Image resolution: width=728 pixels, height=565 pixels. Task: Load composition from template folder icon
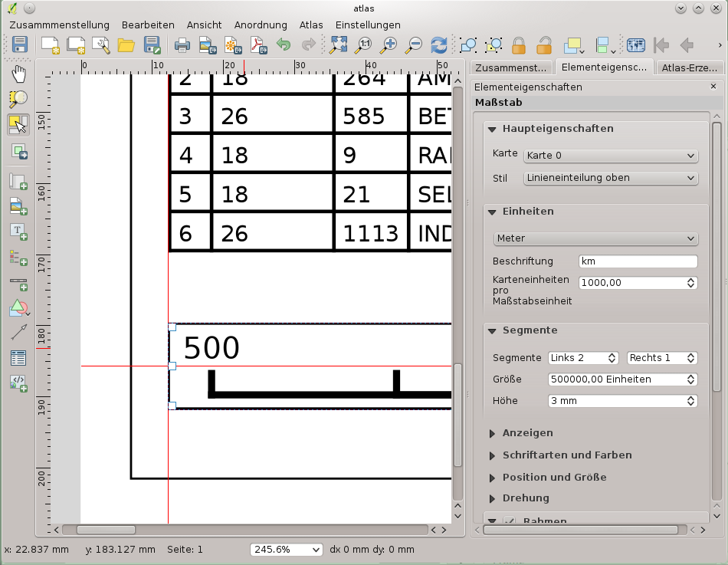tap(126, 45)
